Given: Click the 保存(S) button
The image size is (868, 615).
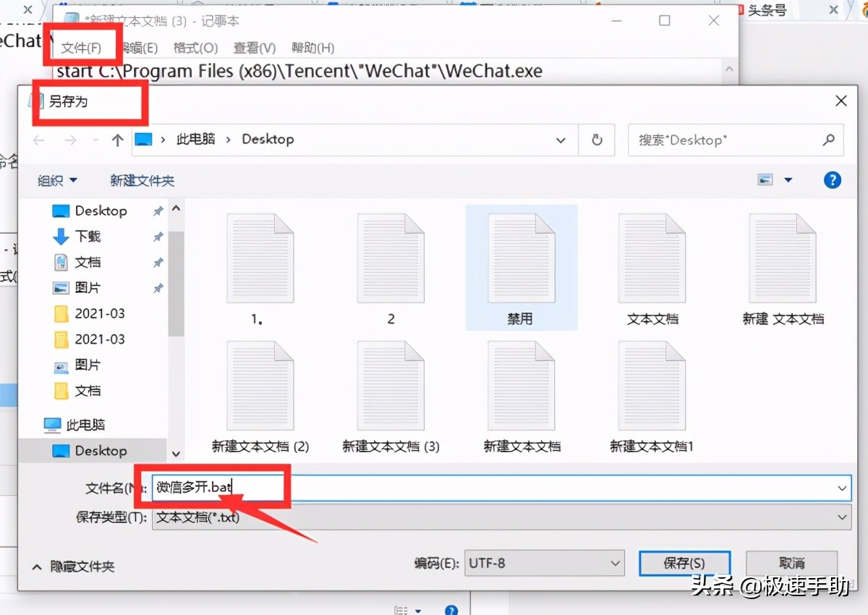Looking at the screenshot, I should coord(684,563).
